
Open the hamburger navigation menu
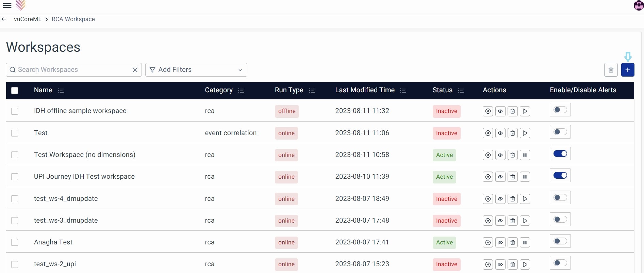point(7,5)
